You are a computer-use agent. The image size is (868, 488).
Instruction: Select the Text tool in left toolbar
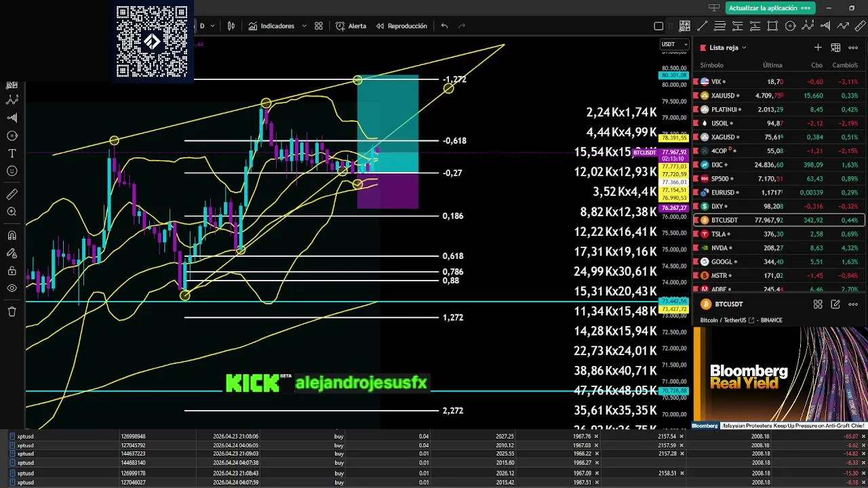12,153
